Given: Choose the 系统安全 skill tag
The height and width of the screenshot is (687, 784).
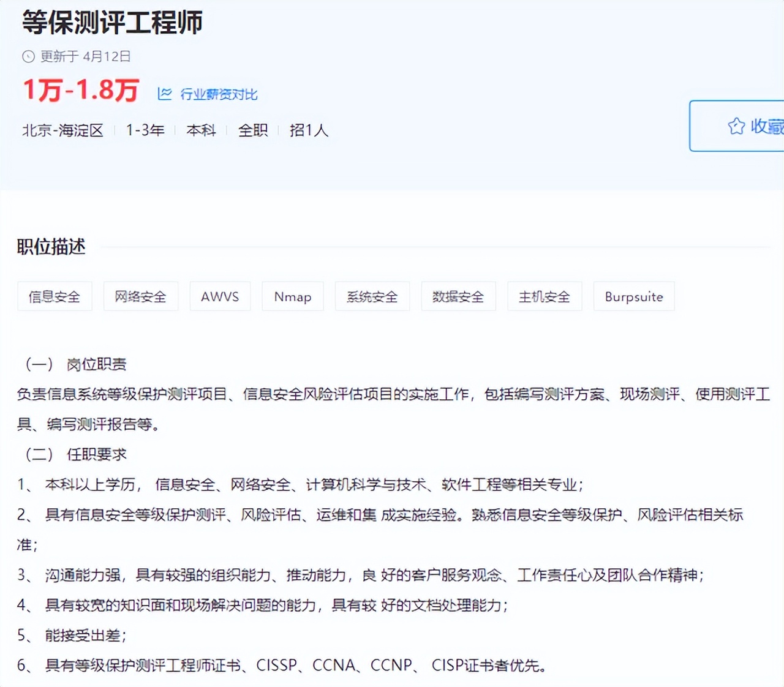Looking at the screenshot, I should pos(372,296).
